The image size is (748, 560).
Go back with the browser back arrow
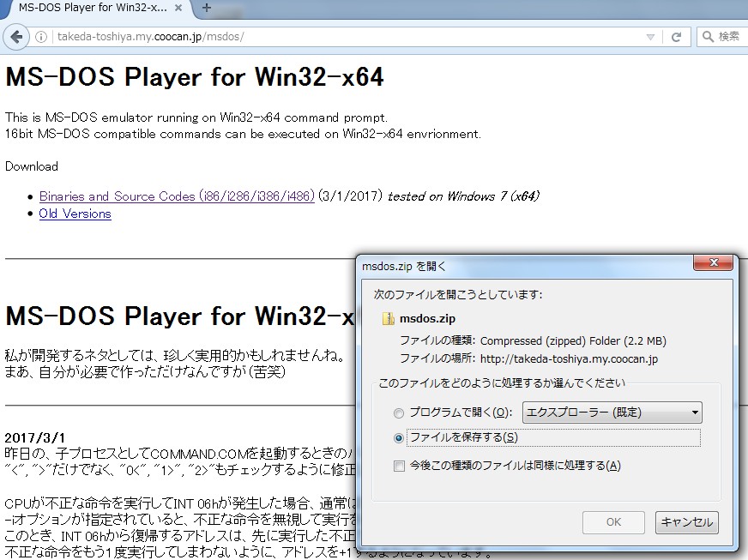point(16,37)
